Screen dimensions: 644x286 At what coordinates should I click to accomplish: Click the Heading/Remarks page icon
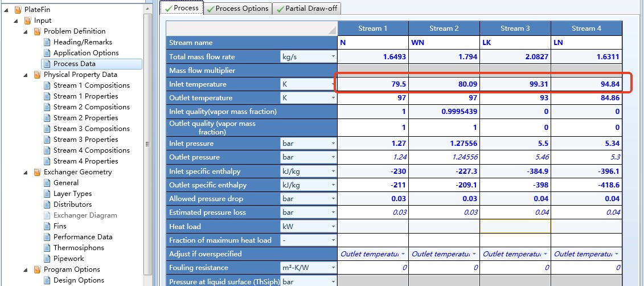click(x=47, y=42)
